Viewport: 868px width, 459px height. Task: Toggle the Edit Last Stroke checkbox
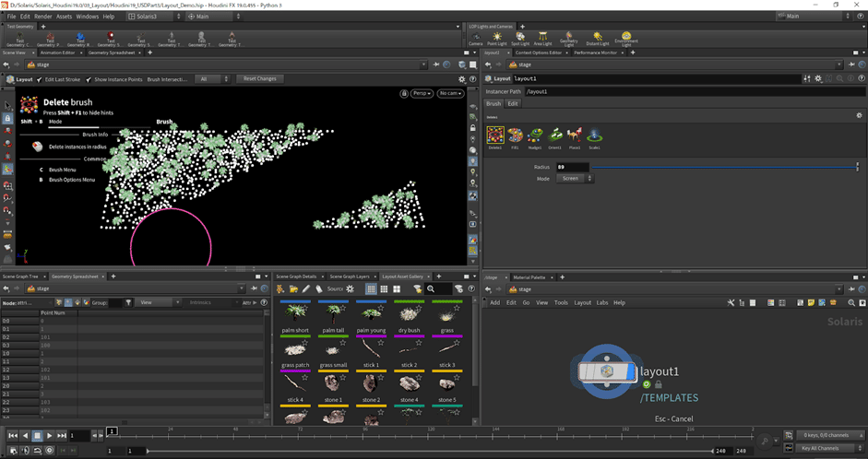(41, 79)
